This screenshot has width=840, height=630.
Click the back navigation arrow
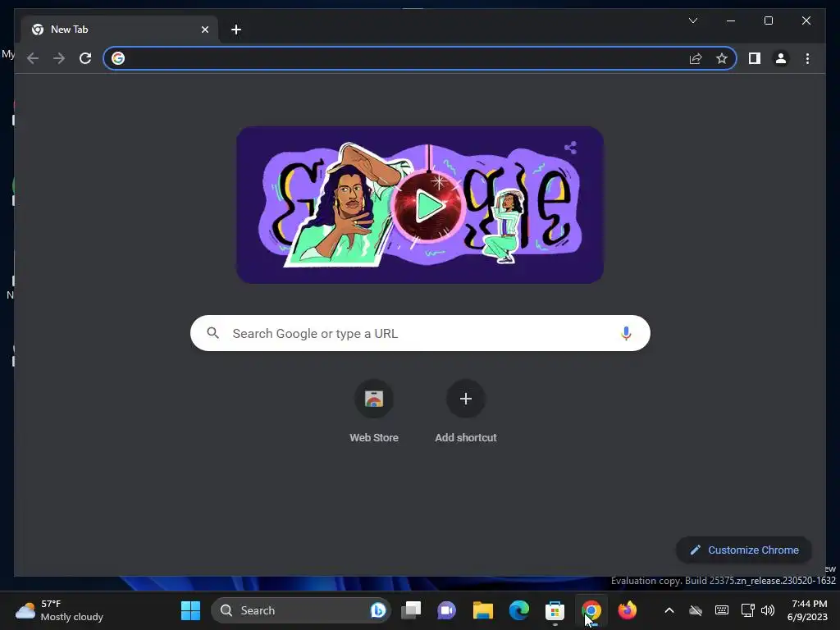(x=33, y=58)
